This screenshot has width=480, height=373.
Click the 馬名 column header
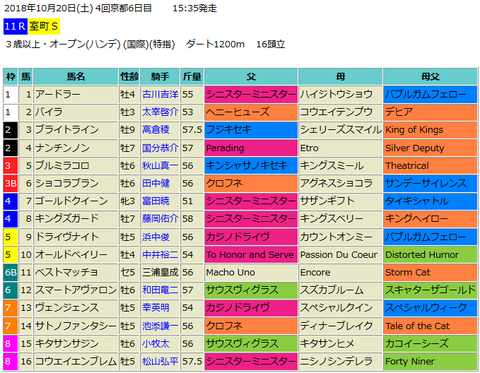(x=76, y=77)
